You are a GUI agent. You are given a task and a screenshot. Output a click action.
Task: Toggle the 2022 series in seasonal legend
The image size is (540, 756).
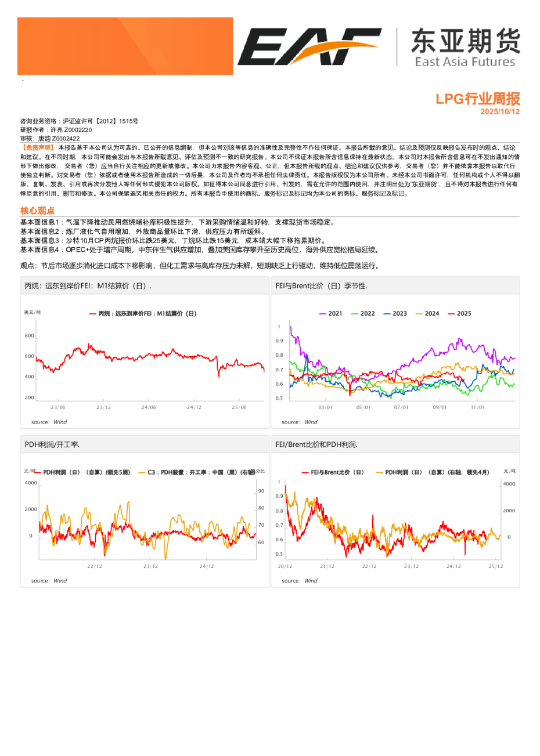(363, 313)
